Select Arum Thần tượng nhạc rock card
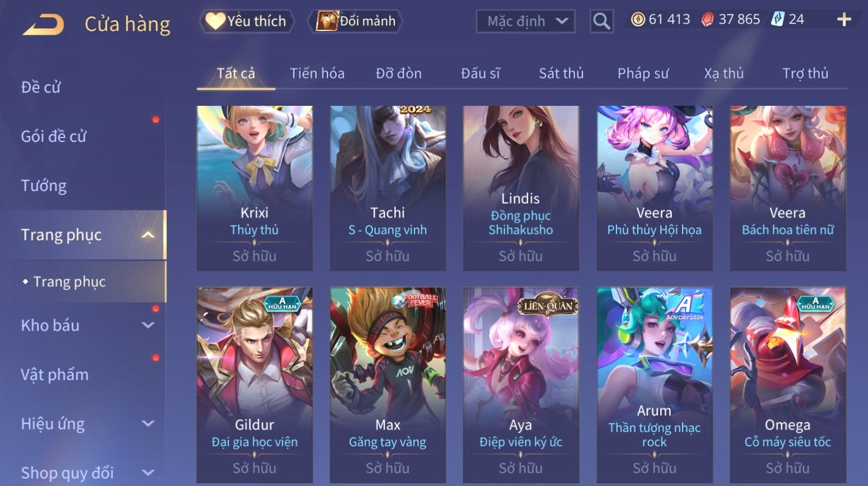 pos(654,385)
